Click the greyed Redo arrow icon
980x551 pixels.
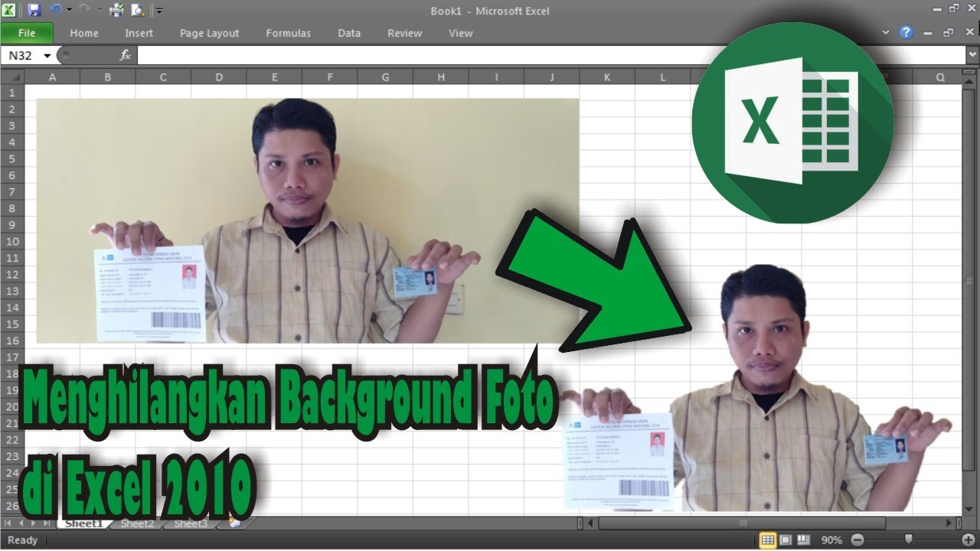tap(83, 10)
